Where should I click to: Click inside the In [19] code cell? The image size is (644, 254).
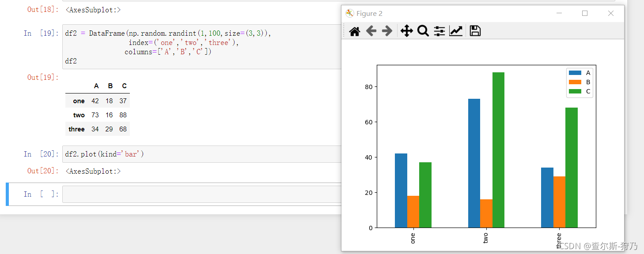click(x=202, y=47)
